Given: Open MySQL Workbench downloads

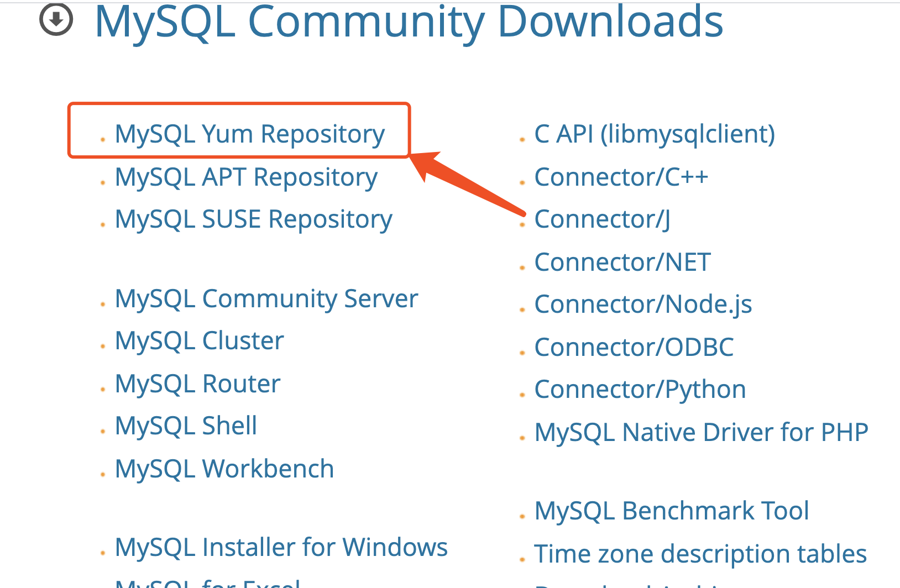Looking at the screenshot, I should tap(224, 469).
